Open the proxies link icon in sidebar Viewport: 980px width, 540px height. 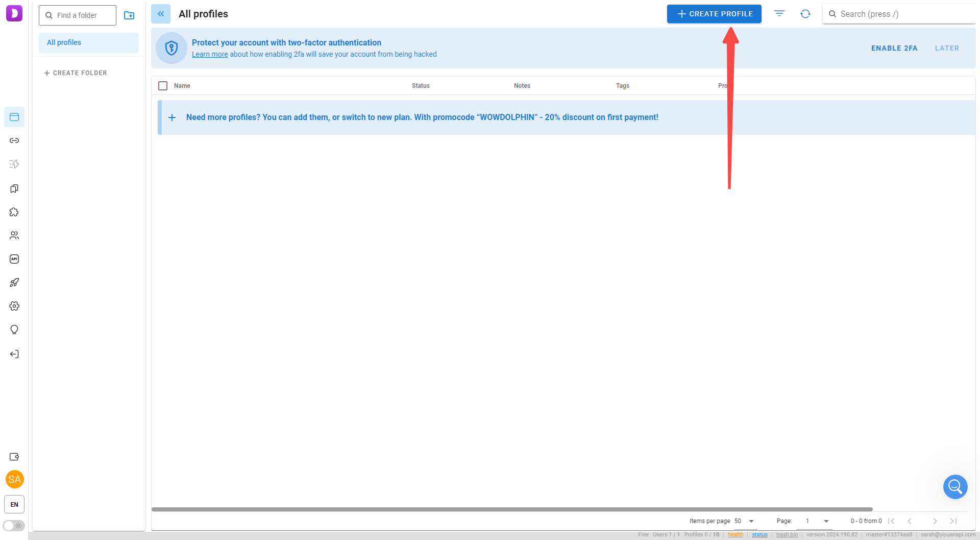point(14,140)
